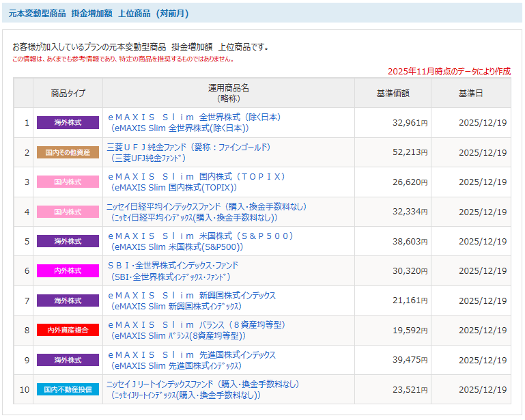Screen dimensions: 525x420
Task: Open 三菱ＵＦＪ純金ファンド fund link
Action: tap(189, 147)
